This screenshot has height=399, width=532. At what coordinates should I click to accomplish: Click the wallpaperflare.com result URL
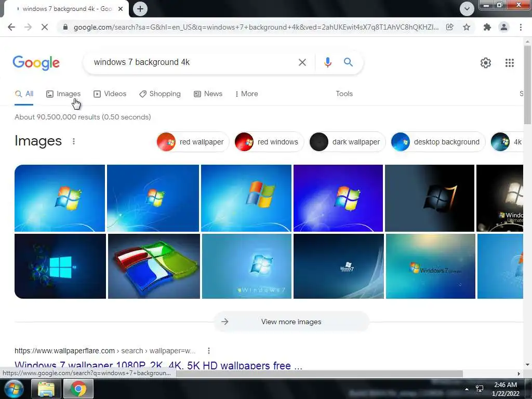[105, 351]
